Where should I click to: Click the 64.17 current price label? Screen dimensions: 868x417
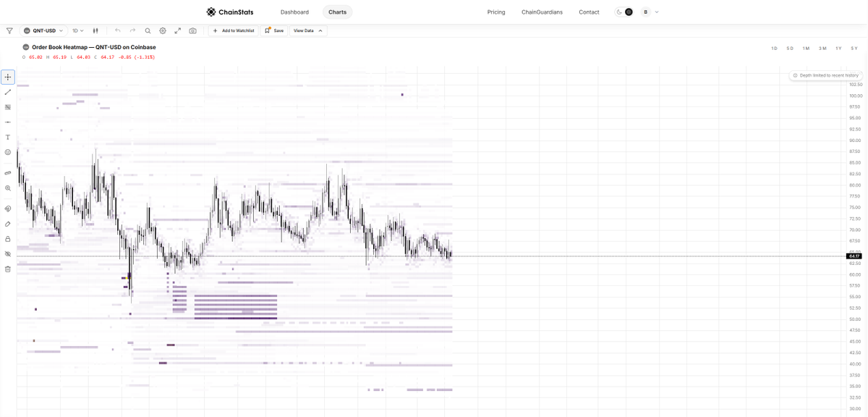click(854, 256)
